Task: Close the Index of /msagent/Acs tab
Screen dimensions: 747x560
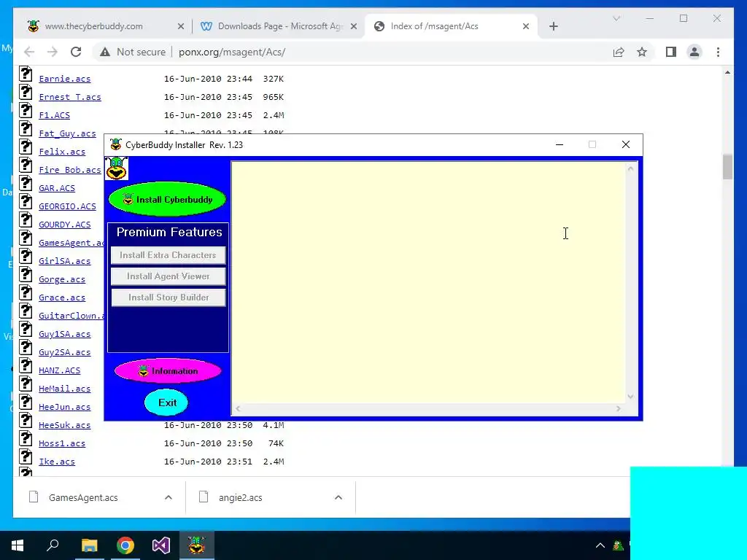Action: pos(526,27)
